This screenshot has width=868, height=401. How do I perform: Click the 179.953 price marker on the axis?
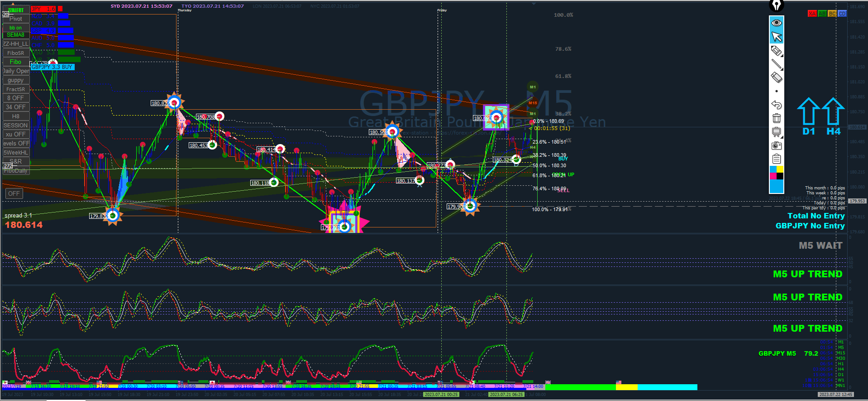857,201
